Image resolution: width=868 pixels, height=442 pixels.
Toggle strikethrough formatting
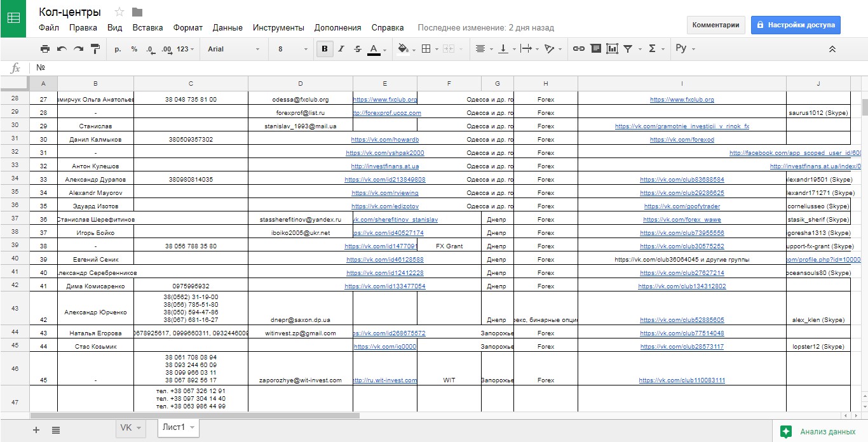[x=357, y=49]
